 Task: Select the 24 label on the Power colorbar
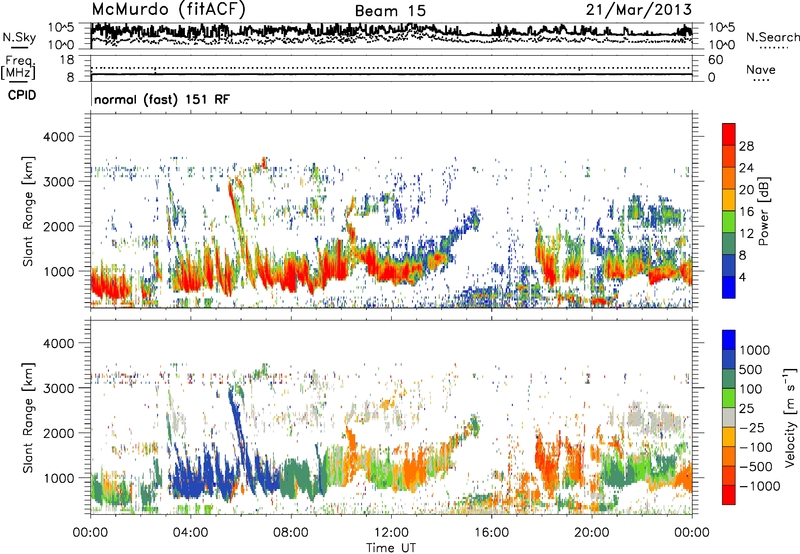746,168
